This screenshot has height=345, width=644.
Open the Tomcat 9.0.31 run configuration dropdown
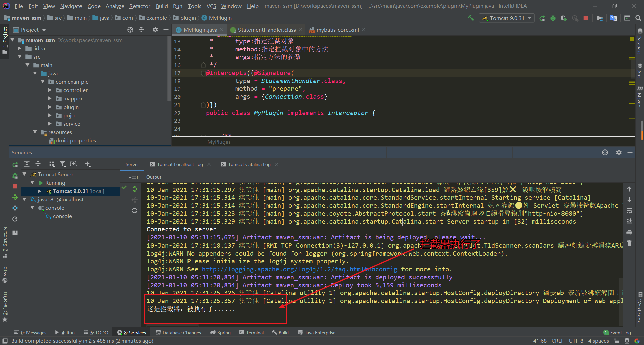click(x=507, y=18)
